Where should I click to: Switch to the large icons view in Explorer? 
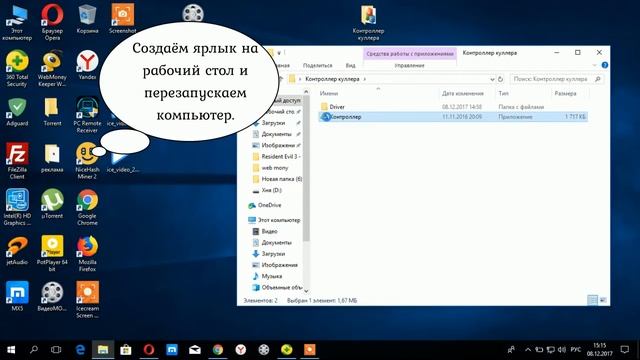click(x=603, y=300)
